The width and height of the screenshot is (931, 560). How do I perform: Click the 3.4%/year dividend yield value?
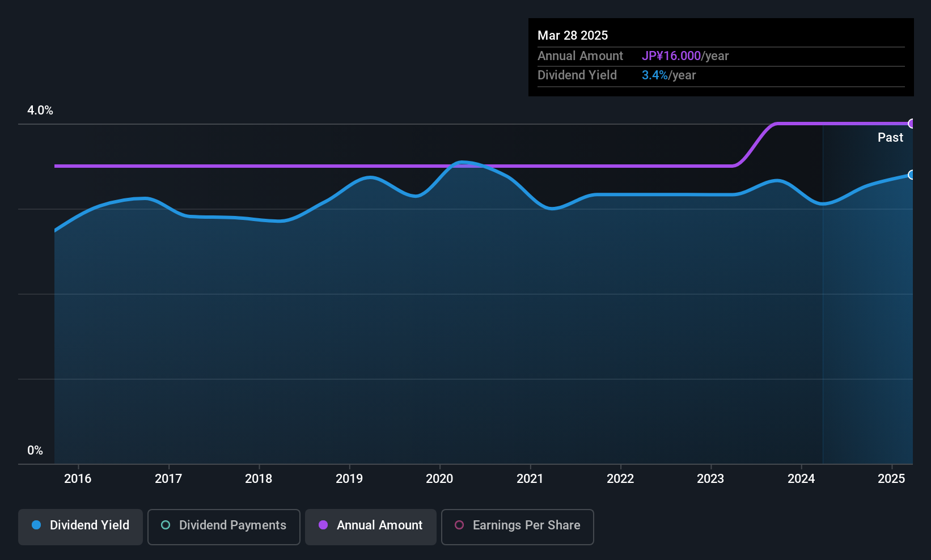click(668, 75)
